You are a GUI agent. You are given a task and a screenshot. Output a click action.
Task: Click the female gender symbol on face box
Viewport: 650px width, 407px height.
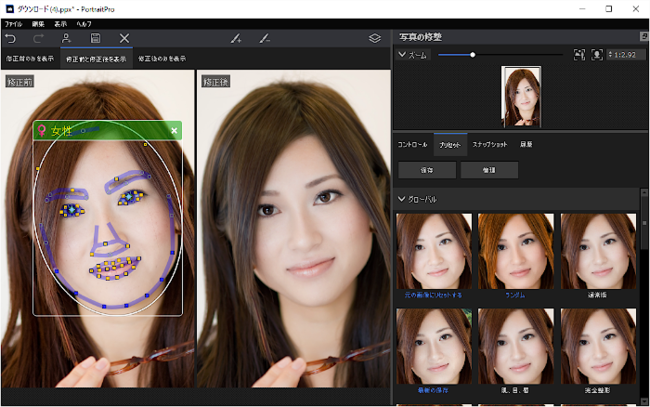pos(41,131)
